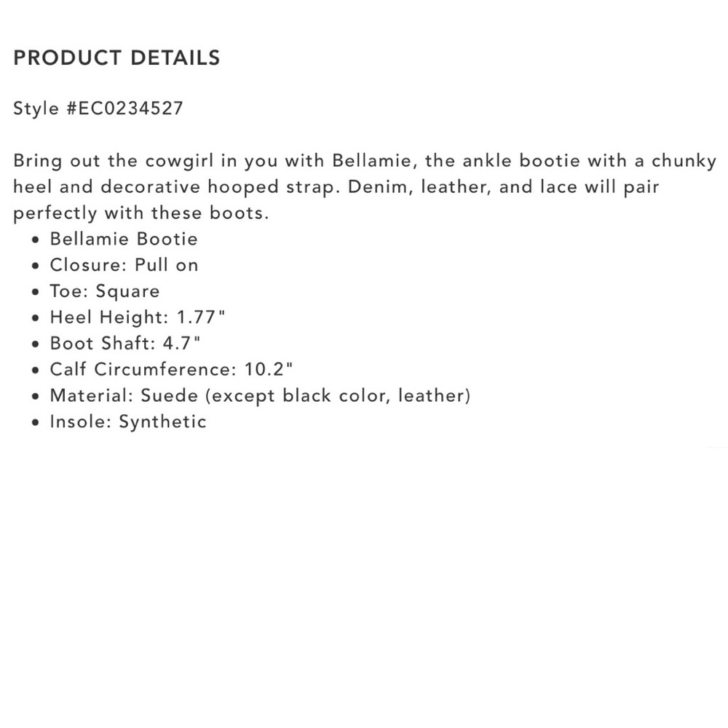Click the Material: Suede list item
This screenshot has height=728, width=728.
tap(260, 395)
